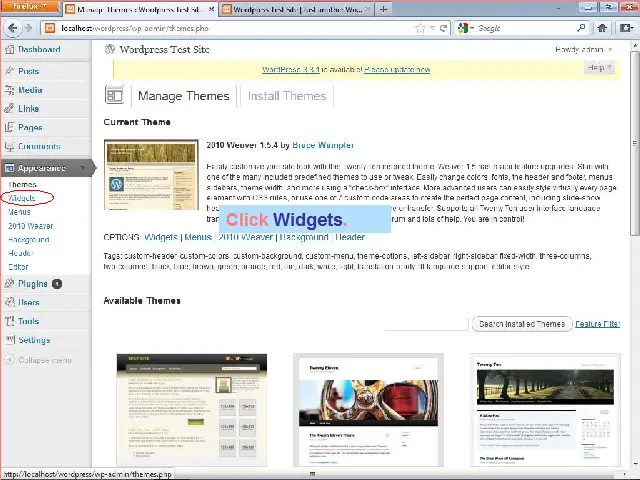Click the Bruce Wampler author link
This screenshot has width=640, height=480.
(323, 145)
